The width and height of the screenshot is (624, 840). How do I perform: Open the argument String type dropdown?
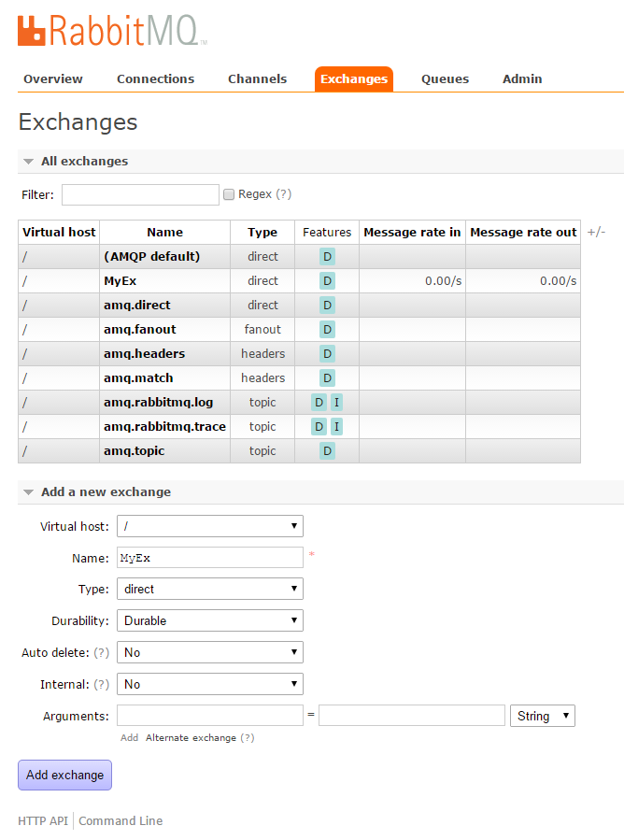coord(542,716)
